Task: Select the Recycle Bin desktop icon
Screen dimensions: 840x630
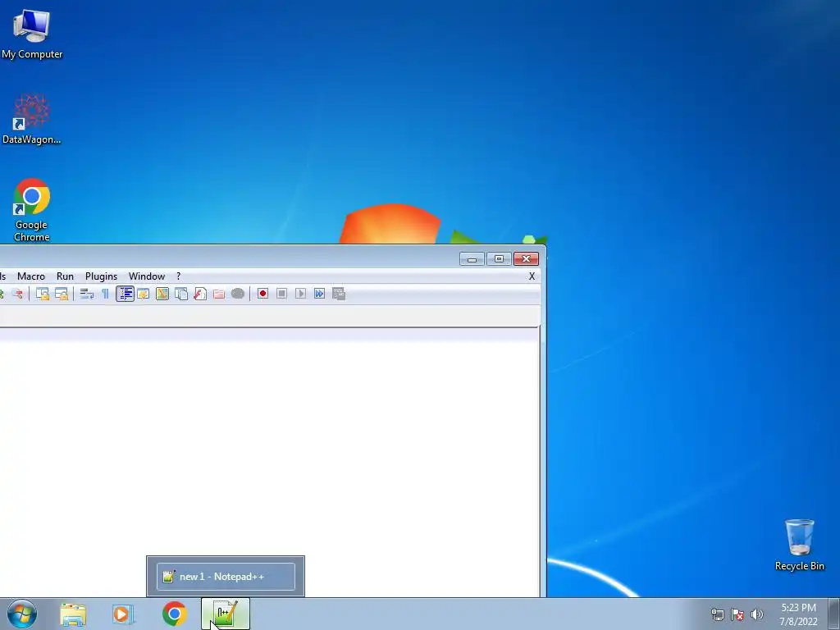Action: (x=799, y=545)
